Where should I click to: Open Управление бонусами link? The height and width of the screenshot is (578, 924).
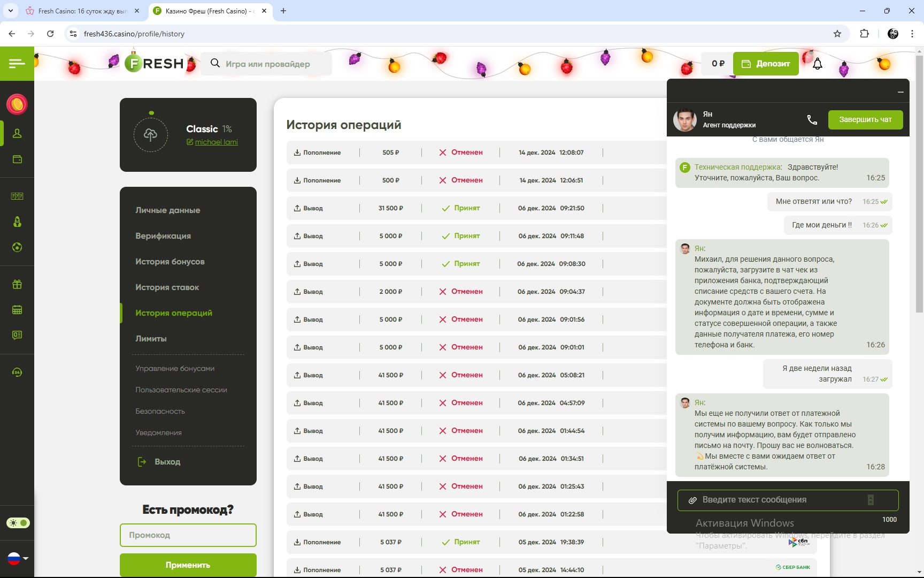coord(175,369)
